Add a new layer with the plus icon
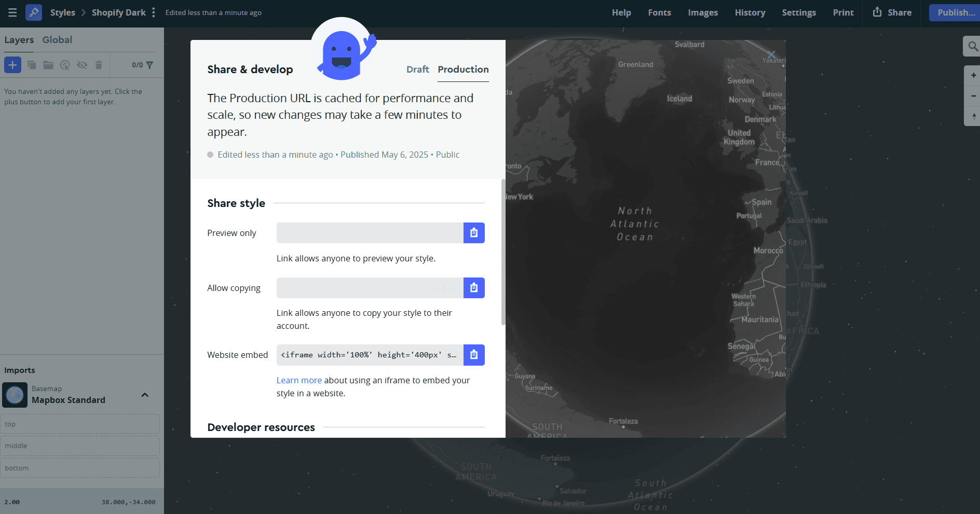Viewport: 980px width, 514px height. [12, 65]
